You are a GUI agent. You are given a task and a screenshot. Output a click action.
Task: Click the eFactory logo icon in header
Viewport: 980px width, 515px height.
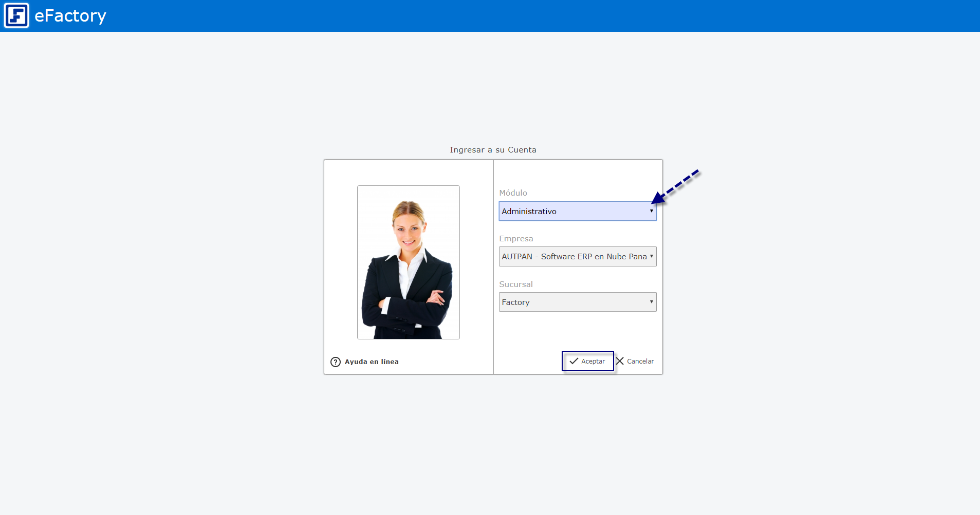16,15
